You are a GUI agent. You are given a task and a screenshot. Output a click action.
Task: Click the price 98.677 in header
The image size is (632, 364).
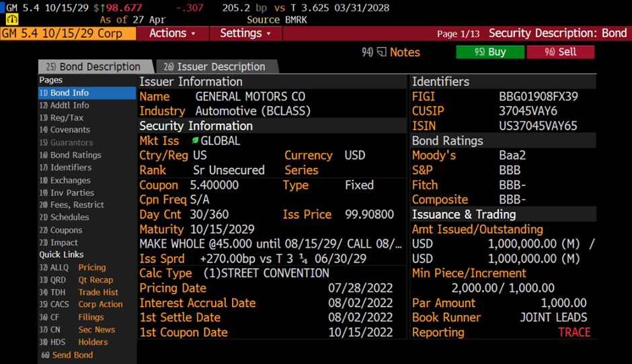coord(124,7)
